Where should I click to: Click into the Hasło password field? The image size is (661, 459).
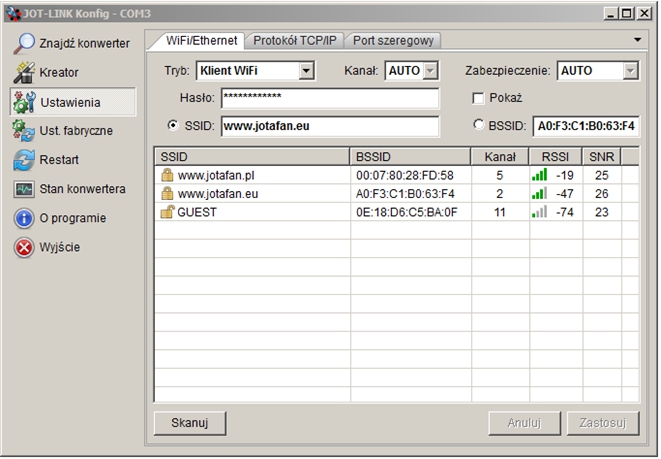click(330, 98)
